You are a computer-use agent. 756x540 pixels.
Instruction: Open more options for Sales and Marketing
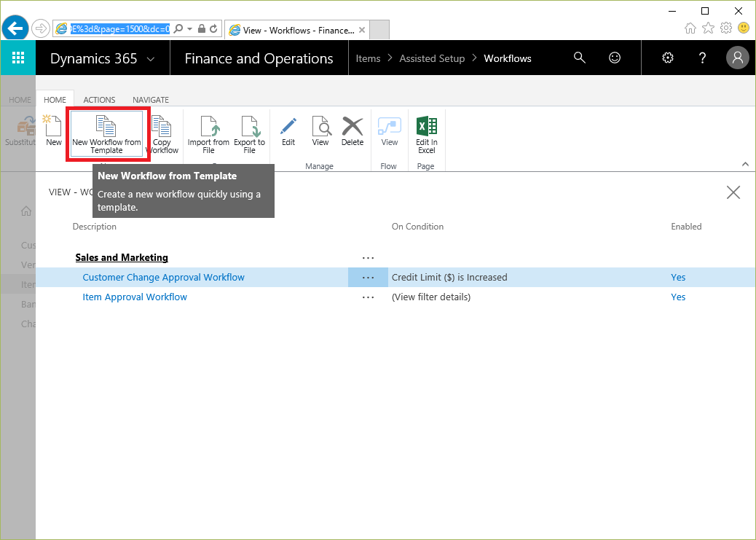[368, 258]
